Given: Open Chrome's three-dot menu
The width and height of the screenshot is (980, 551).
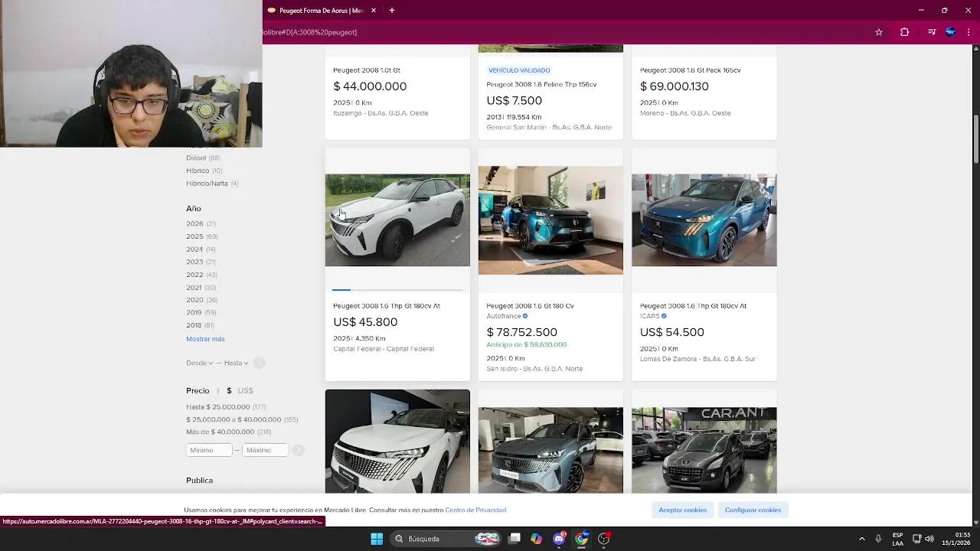Looking at the screenshot, I should click(x=969, y=32).
